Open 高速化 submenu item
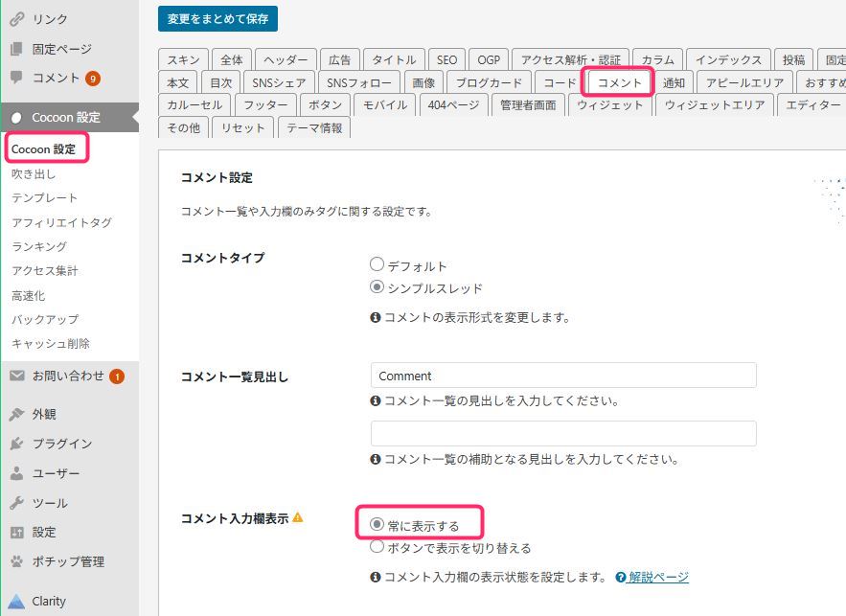Image resolution: width=846 pixels, height=616 pixels. click(28, 296)
